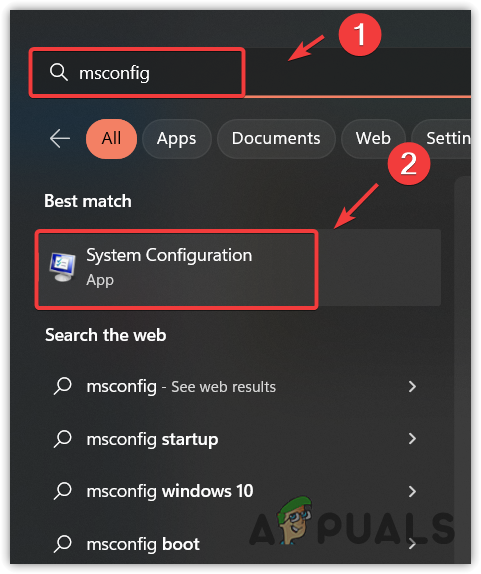
Task: Click search icon beside msconfig boot
Action: (63, 544)
